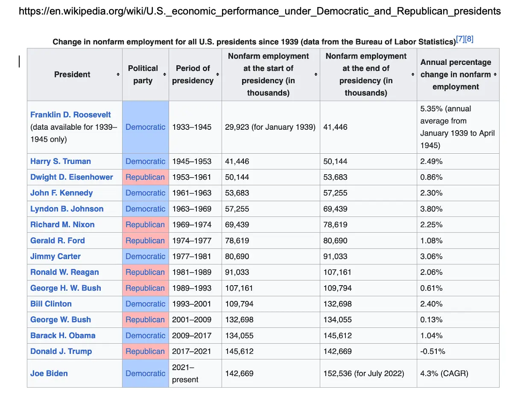Click Republican link in Reagan's row
The width and height of the screenshot is (532, 403).
145,272
